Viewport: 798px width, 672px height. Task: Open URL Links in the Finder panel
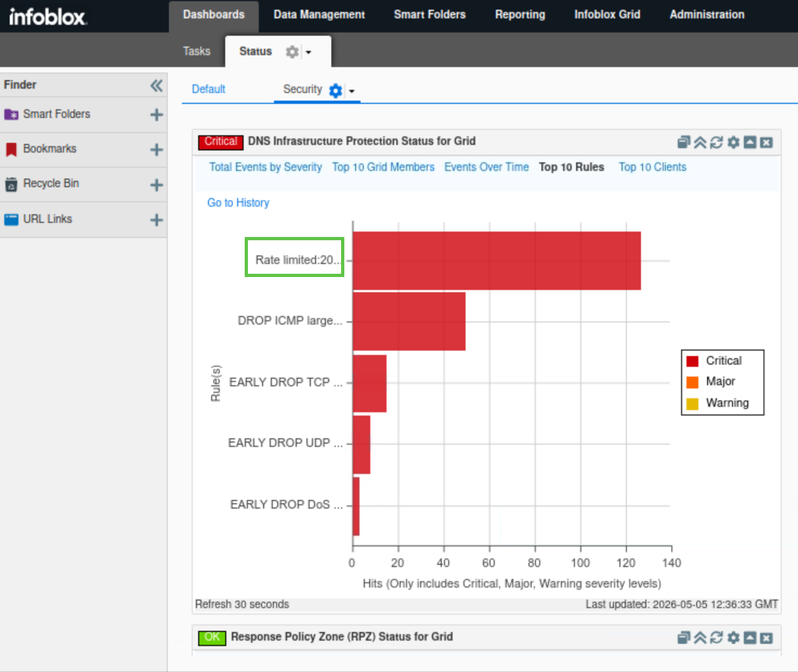pyautogui.click(x=47, y=219)
